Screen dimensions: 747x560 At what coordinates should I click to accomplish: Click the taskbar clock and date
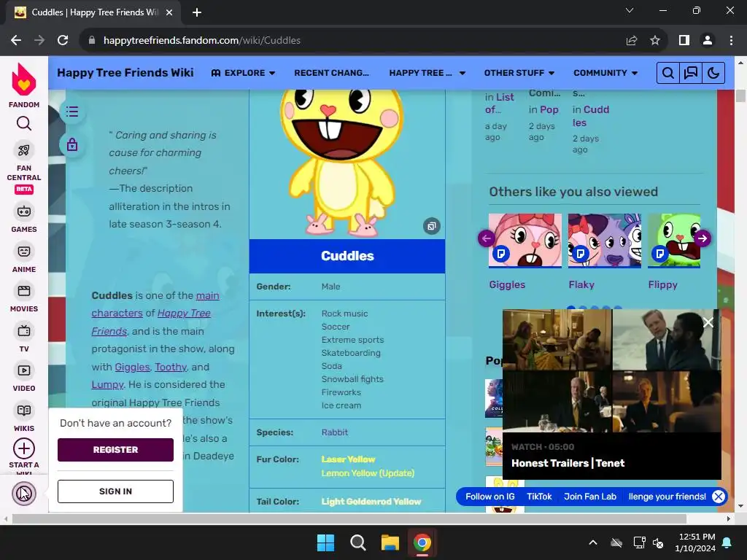pyautogui.click(x=695, y=542)
